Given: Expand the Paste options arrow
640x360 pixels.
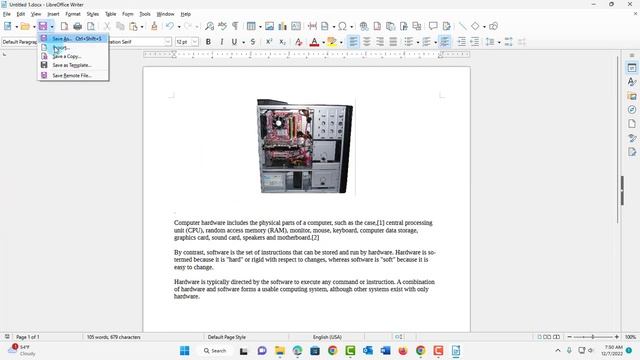Looking at the screenshot, I should coord(142,27).
